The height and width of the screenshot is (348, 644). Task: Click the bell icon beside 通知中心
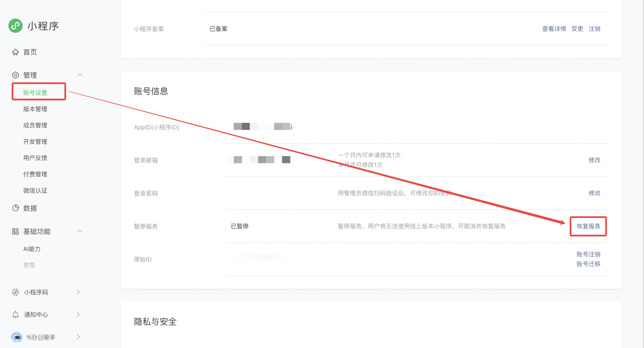point(15,314)
